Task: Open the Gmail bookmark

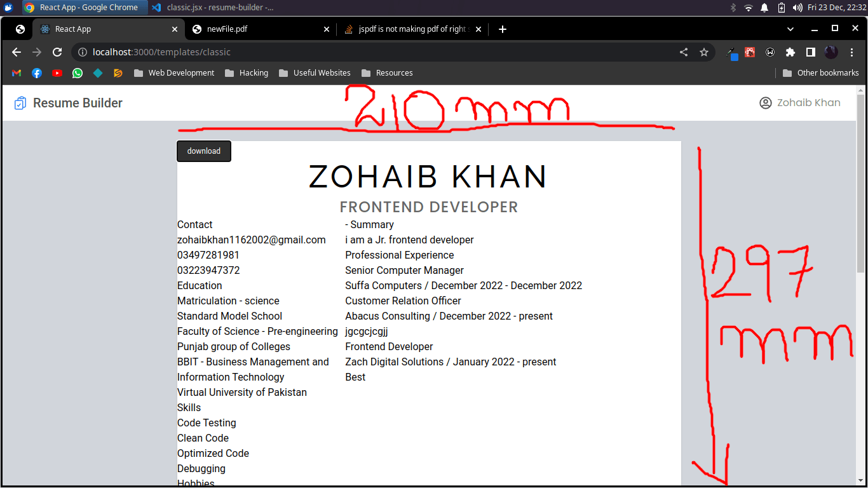Action: point(17,73)
